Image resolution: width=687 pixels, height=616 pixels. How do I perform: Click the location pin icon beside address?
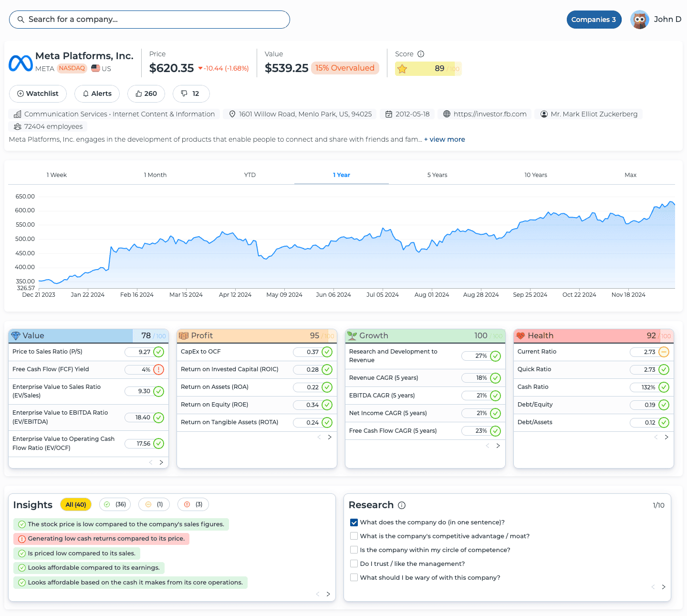(x=232, y=114)
